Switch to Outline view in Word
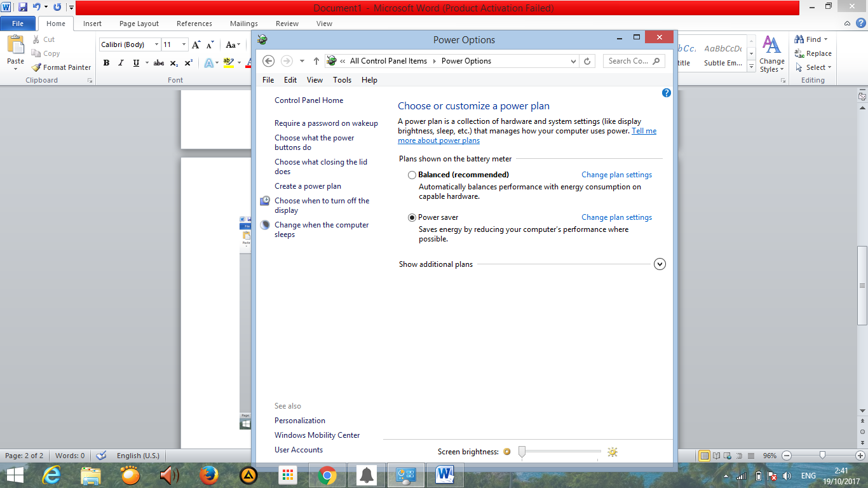This screenshot has height=488, width=868. click(740, 456)
